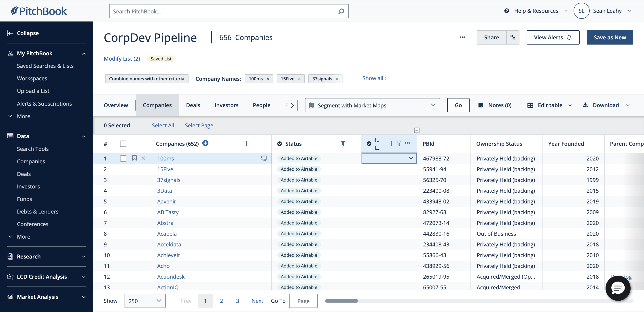The image size is (644, 312).
Task: Switch to the Investors tab
Action: pyautogui.click(x=226, y=105)
